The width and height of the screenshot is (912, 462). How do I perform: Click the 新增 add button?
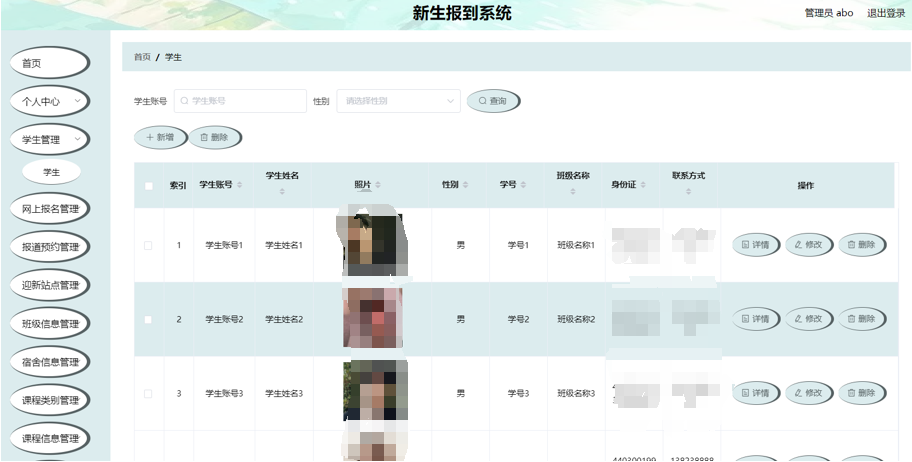pyautogui.click(x=161, y=137)
